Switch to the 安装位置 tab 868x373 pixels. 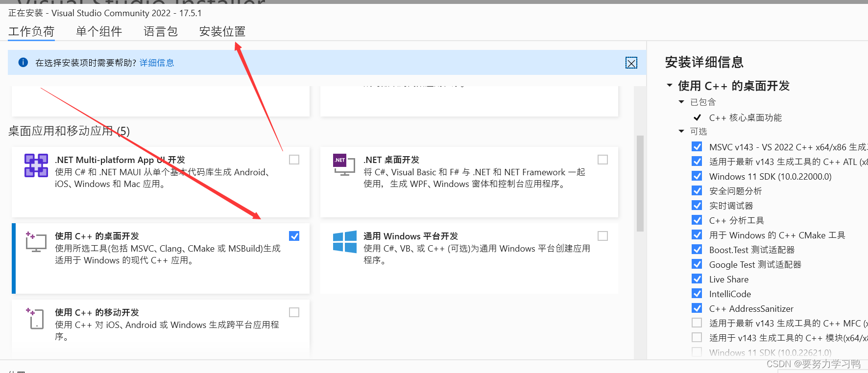click(222, 31)
